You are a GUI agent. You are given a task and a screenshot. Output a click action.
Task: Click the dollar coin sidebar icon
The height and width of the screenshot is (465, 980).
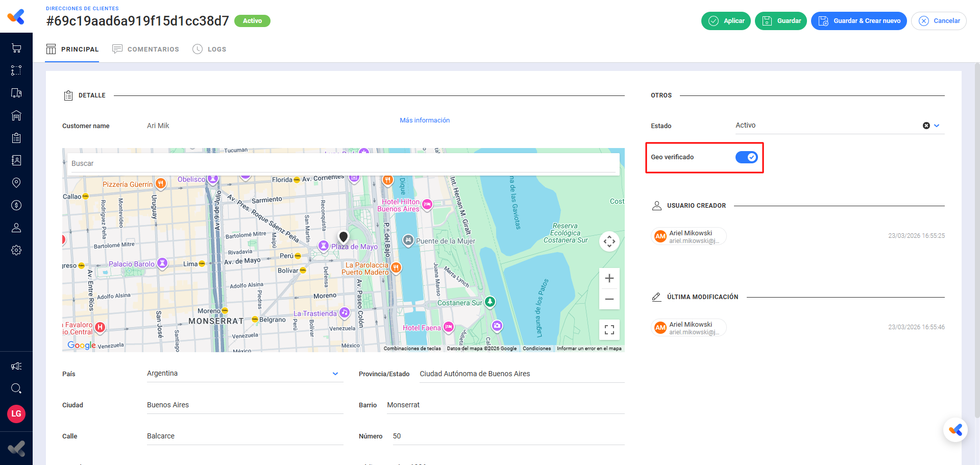pyautogui.click(x=16, y=205)
